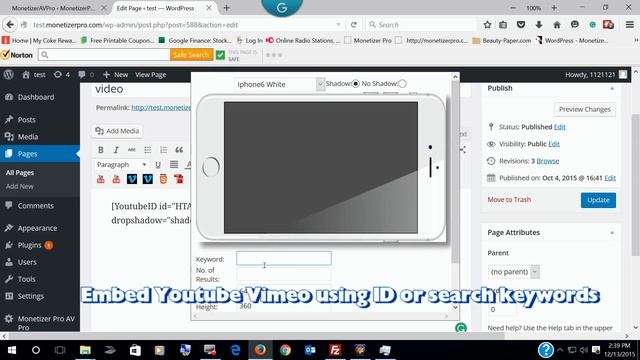Click the blue Update button
The width and height of the screenshot is (640, 360).
(598, 200)
